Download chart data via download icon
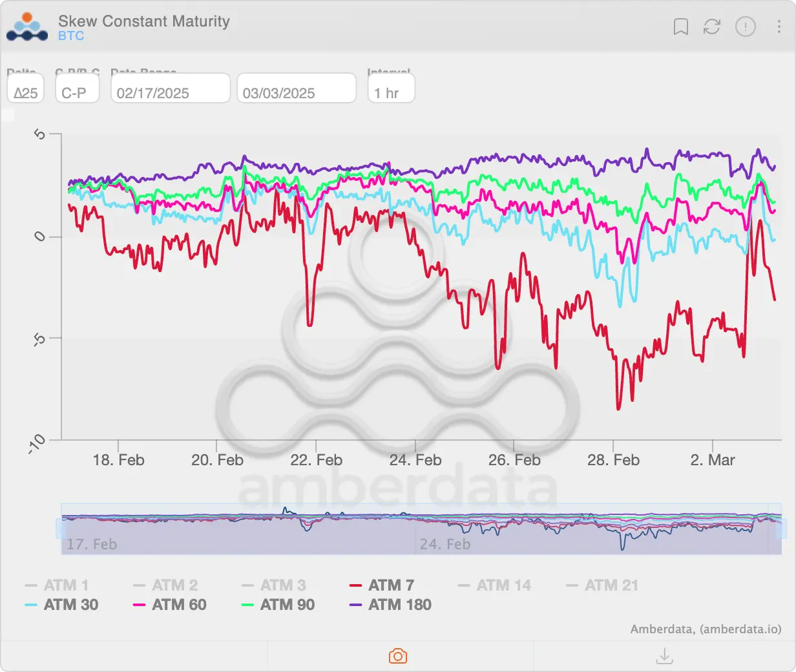Image resolution: width=796 pixels, height=672 pixels. pyautogui.click(x=664, y=656)
